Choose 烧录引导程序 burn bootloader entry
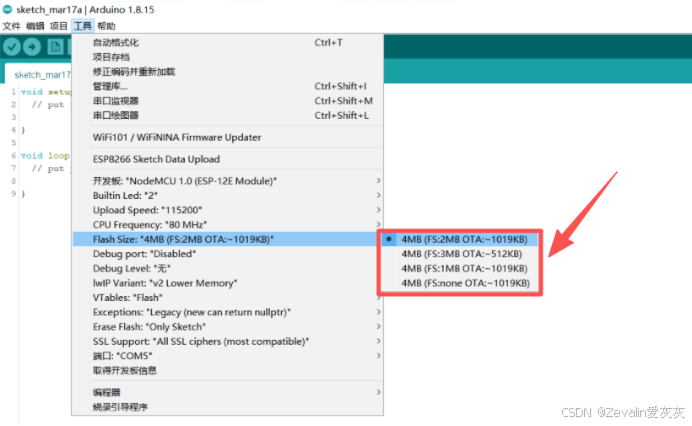The width and height of the screenshot is (692, 426). tap(227, 407)
